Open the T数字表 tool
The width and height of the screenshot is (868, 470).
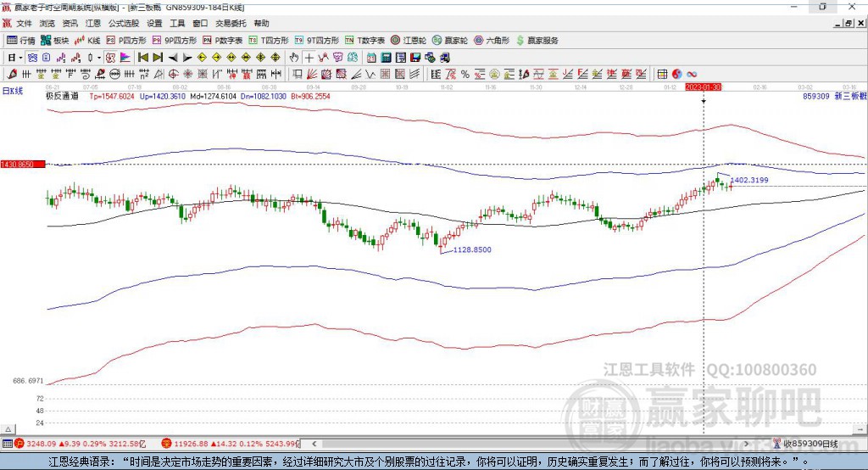[x=364, y=41]
